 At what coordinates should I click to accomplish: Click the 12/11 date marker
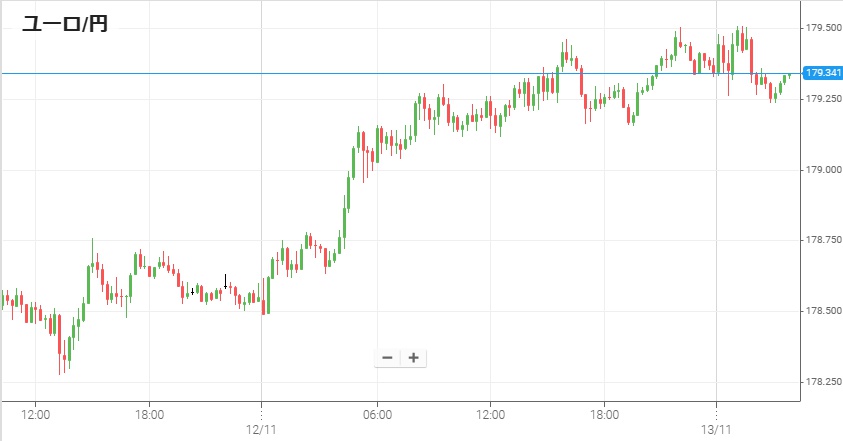coord(261,429)
